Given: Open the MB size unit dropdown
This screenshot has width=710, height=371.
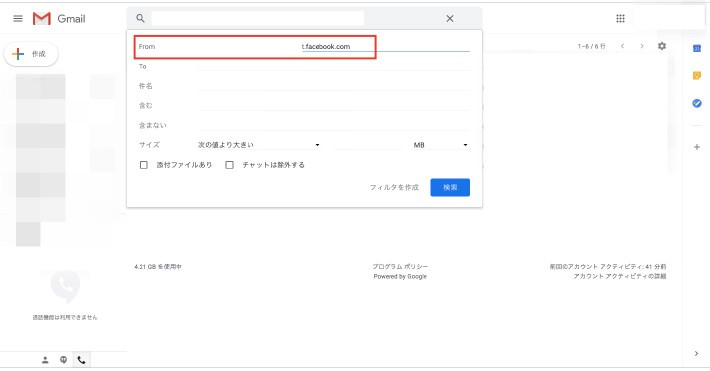Looking at the screenshot, I should coord(440,145).
